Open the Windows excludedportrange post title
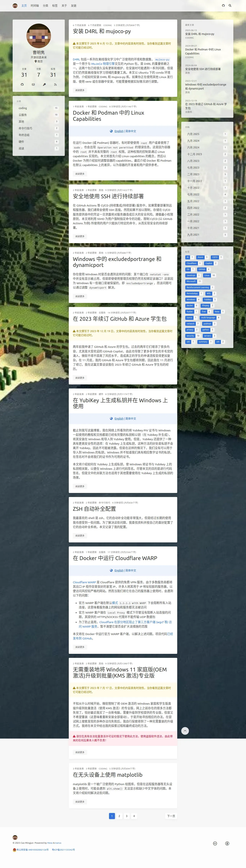Screen dimensions: 246x868 (x=117, y=262)
